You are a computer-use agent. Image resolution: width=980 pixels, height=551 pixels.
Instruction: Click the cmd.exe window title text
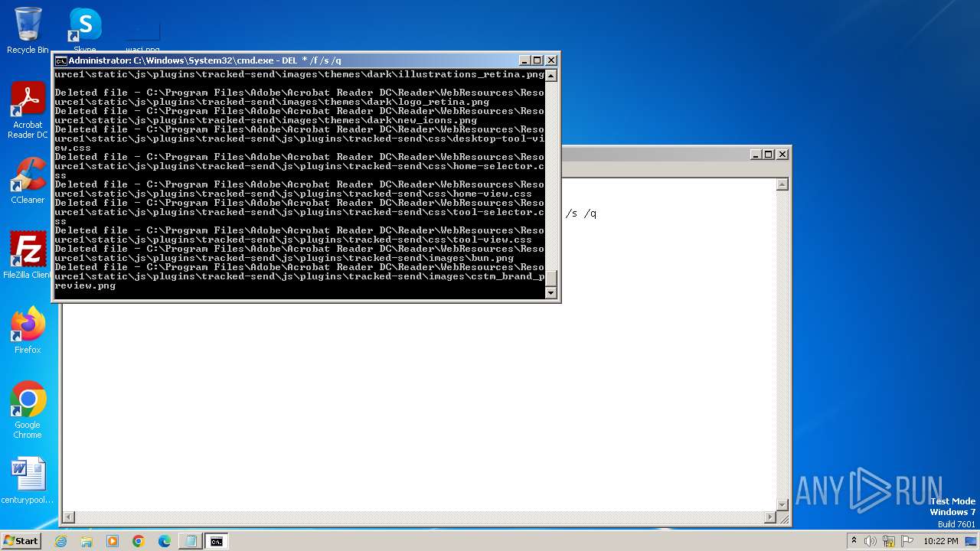click(x=205, y=60)
